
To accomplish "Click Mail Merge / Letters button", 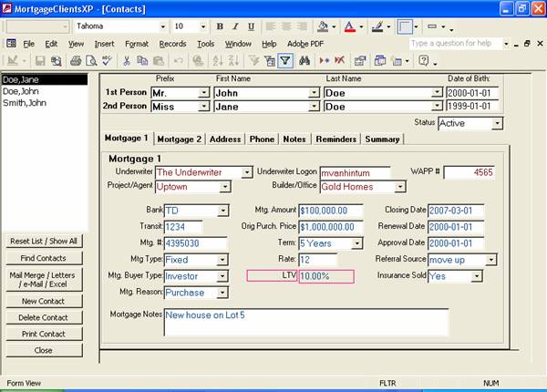I will coord(44,279).
